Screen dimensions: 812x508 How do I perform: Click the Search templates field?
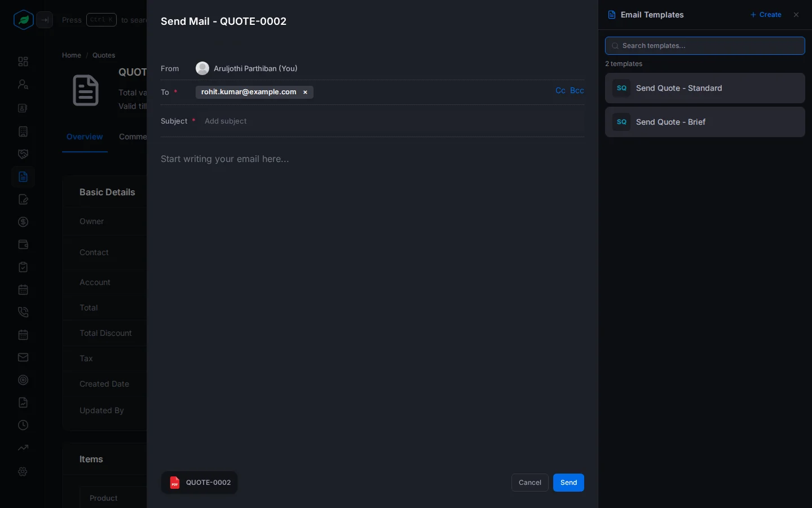point(705,46)
